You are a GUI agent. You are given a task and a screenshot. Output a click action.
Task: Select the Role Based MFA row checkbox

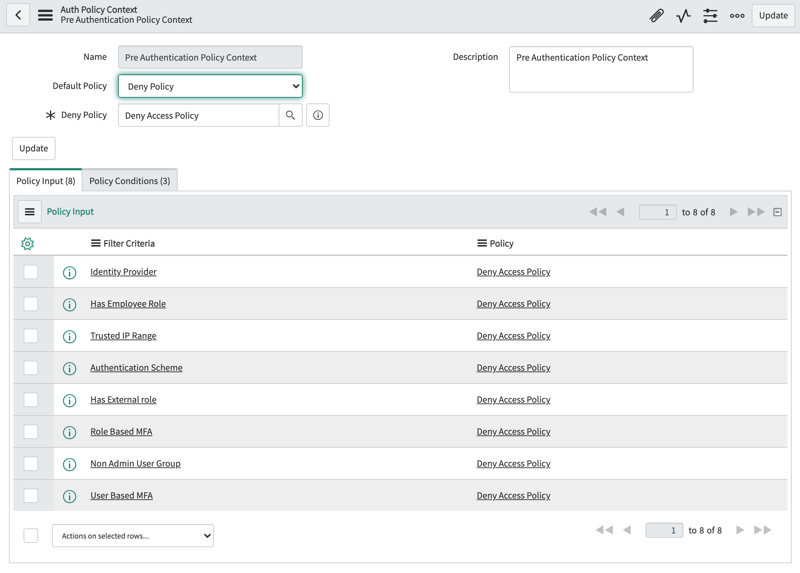coord(31,432)
